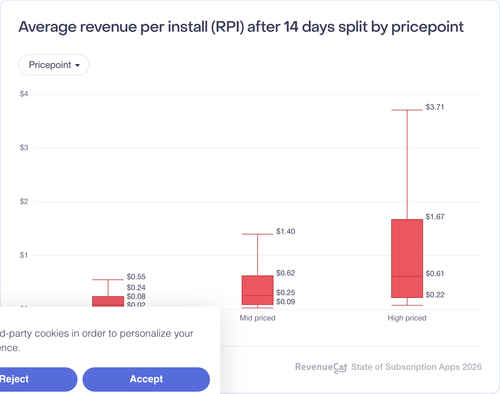Click the $3.71 value label

click(435, 107)
